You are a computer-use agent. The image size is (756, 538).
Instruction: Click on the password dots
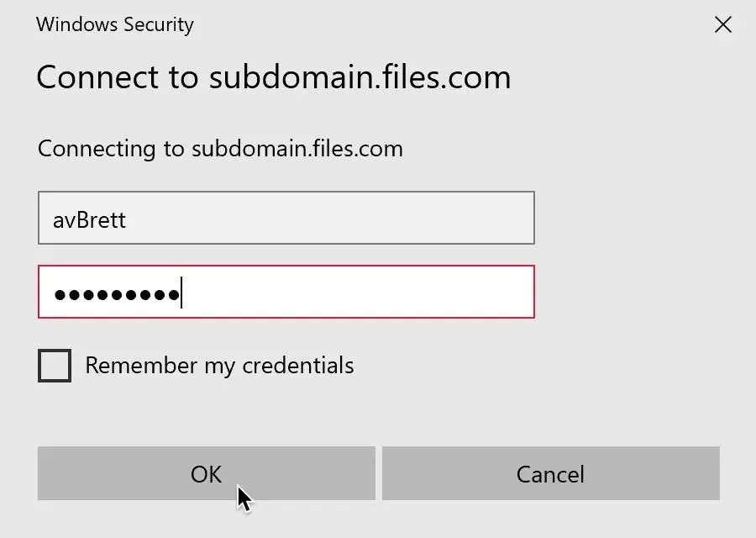pos(116,294)
